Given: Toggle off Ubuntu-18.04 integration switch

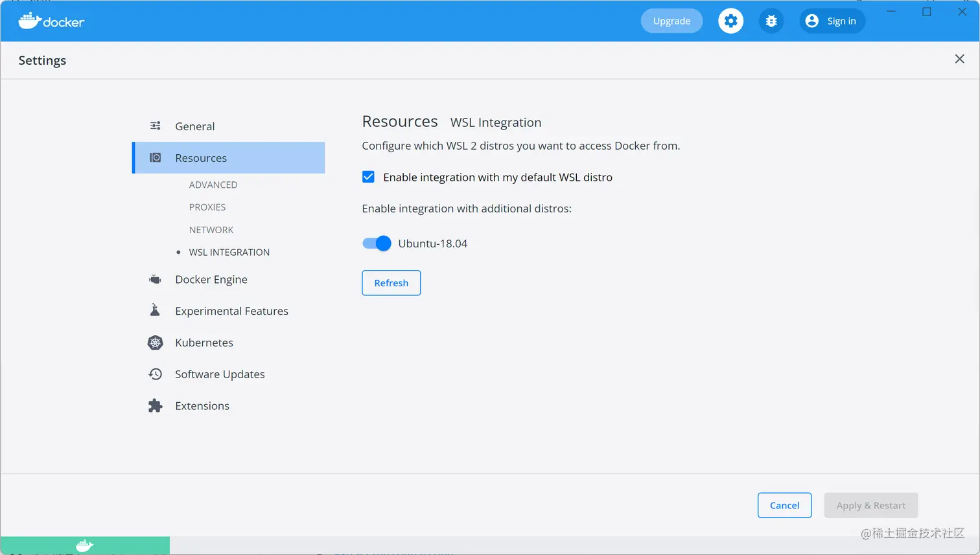Looking at the screenshot, I should tap(377, 244).
